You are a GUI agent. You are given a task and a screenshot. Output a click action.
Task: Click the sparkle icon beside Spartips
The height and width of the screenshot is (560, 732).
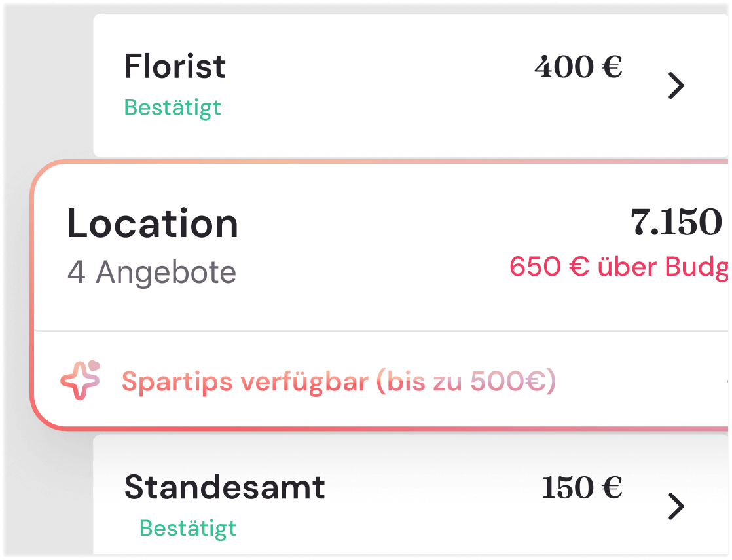click(x=80, y=380)
